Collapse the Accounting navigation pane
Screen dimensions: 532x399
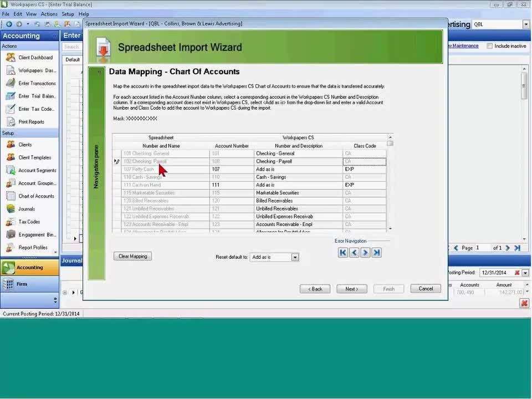[54, 36]
